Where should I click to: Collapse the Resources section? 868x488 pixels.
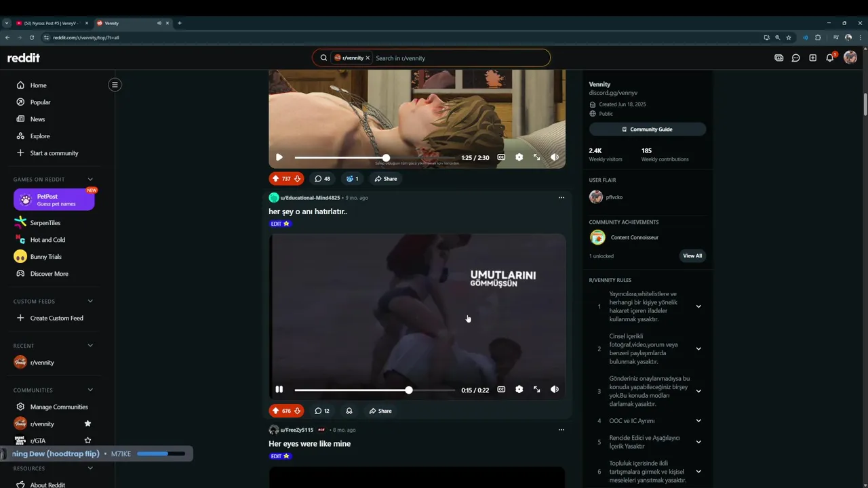coord(90,468)
